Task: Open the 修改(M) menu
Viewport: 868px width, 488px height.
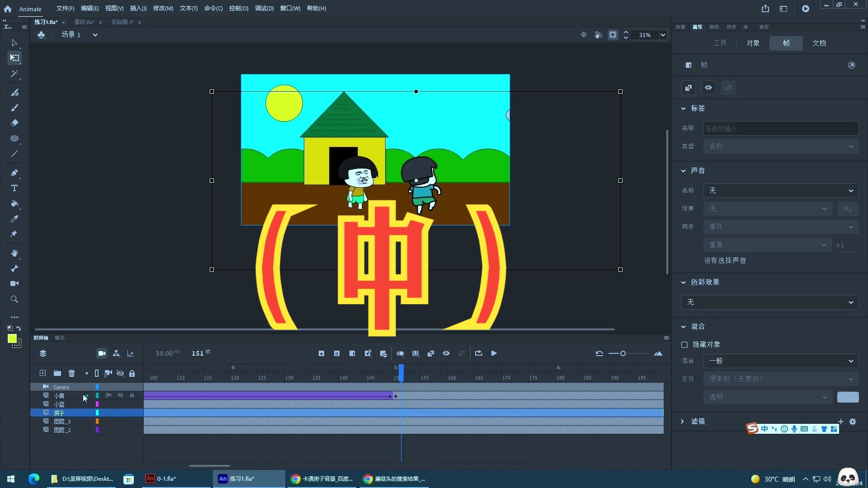Action: [163, 8]
